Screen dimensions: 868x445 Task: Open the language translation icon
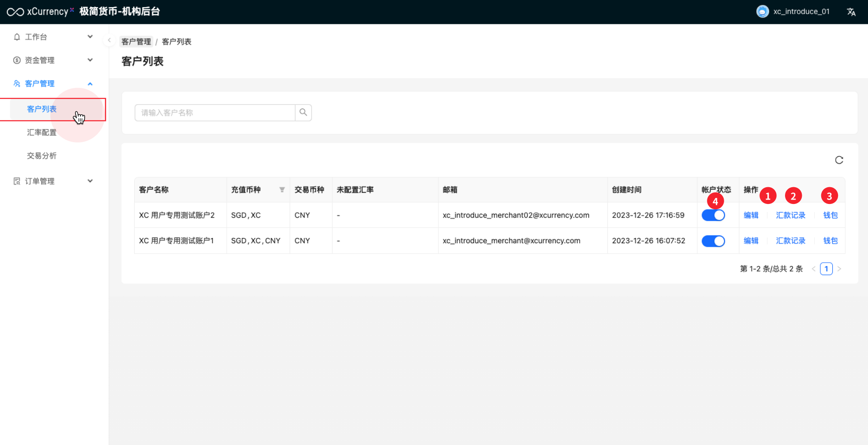click(x=851, y=12)
